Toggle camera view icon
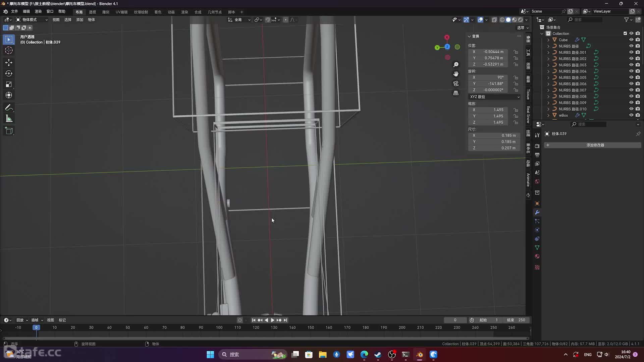Viewport: 644px width, 362px height. (456, 83)
